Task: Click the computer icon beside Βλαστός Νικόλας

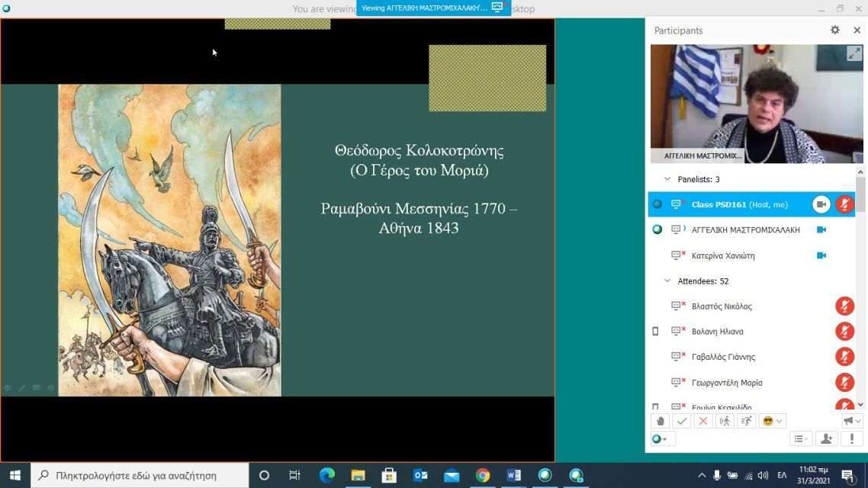Action: pyautogui.click(x=677, y=306)
